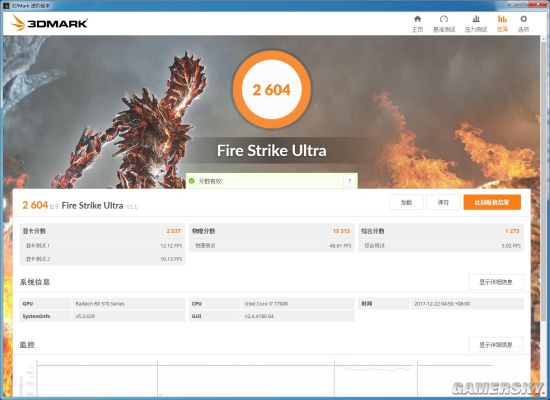Click the Save (保存) button
The width and height of the screenshot is (550, 400).
pyautogui.click(x=443, y=202)
